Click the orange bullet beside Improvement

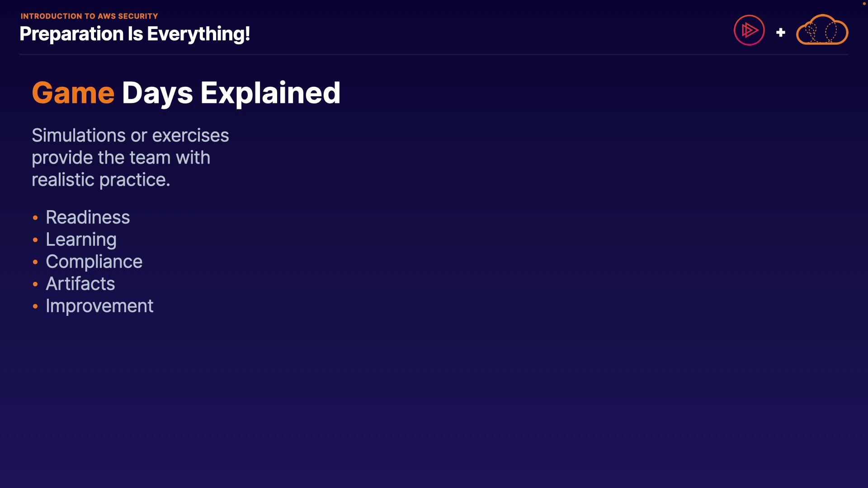[35, 306]
